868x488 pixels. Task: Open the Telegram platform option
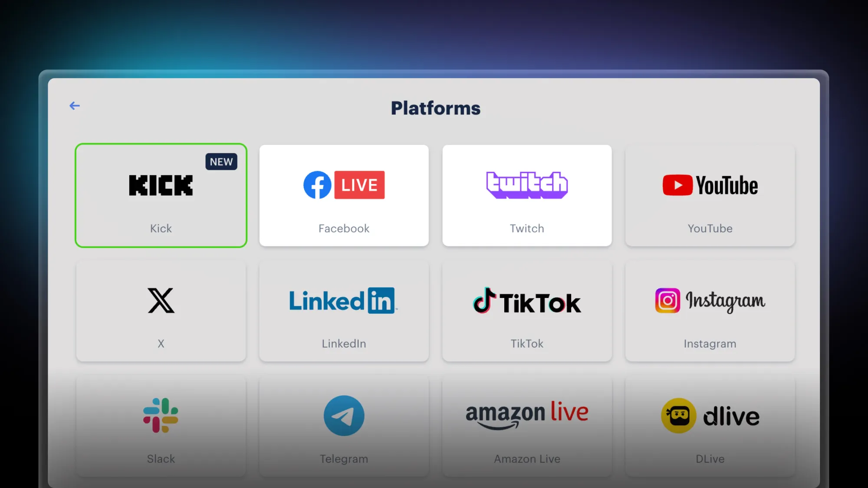[344, 426]
